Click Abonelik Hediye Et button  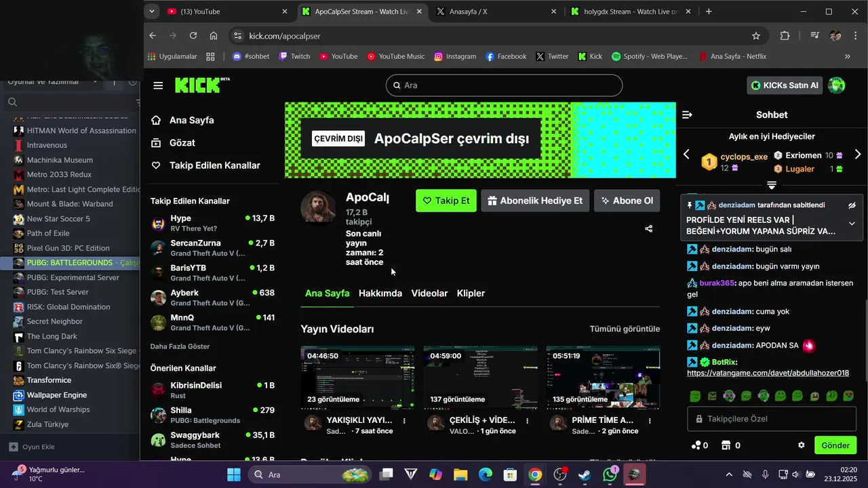[x=535, y=201]
